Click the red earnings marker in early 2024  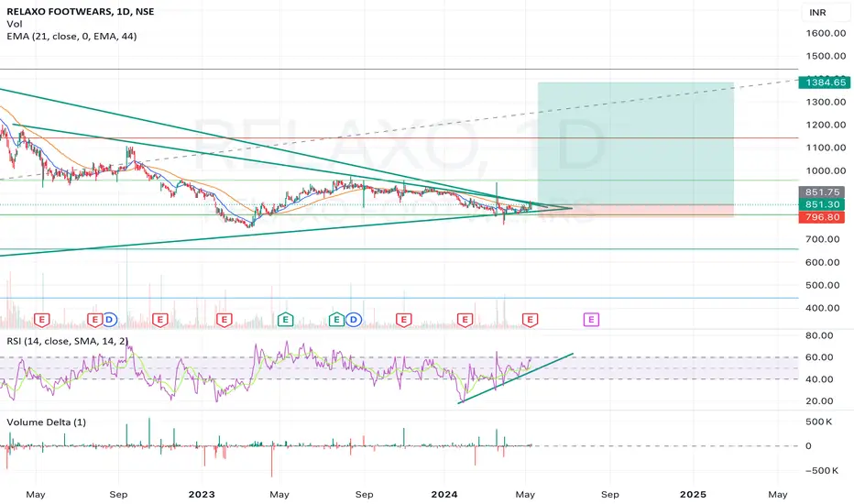[465, 319]
